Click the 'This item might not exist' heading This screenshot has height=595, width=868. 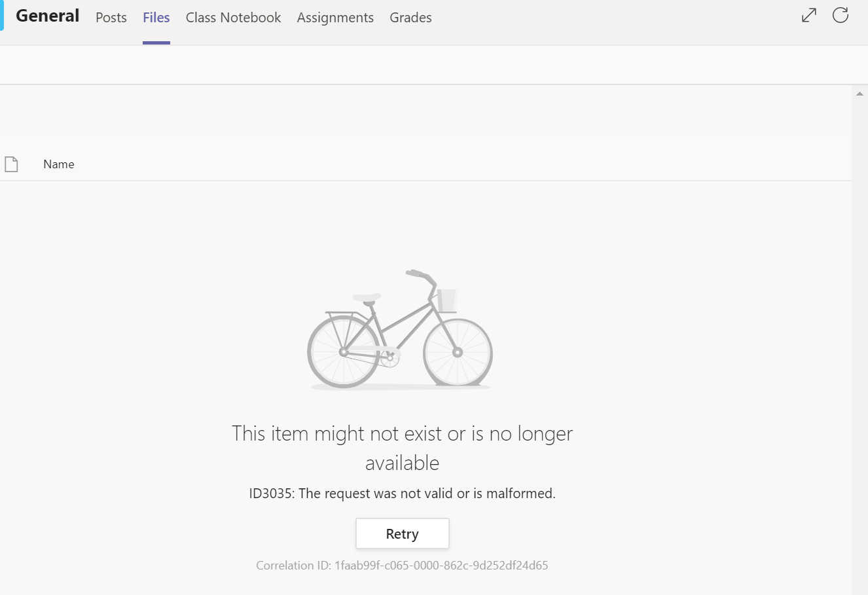coord(403,448)
